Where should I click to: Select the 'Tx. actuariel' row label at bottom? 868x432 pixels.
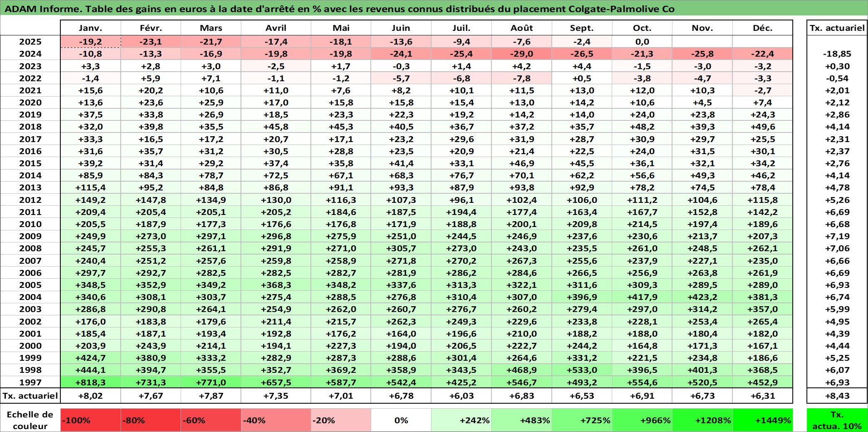pyautogui.click(x=30, y=396)
